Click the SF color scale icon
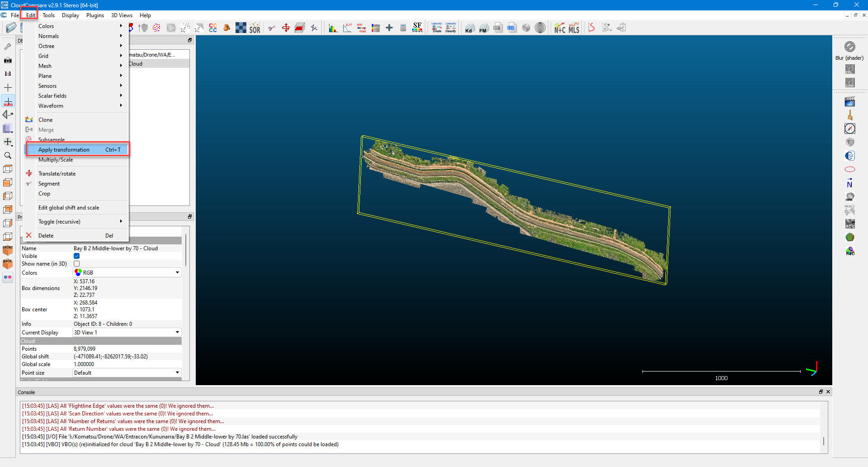868x467 pixels. (x=417, y=28)
